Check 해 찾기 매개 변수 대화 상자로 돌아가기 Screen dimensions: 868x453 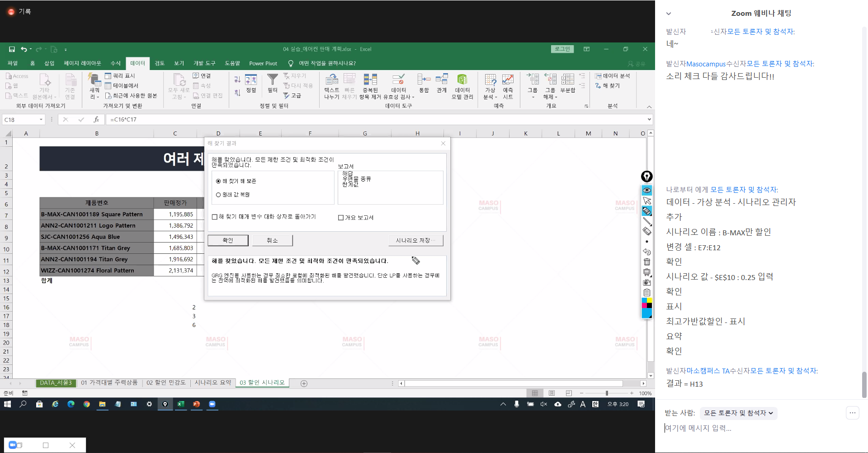coord(215,217)
